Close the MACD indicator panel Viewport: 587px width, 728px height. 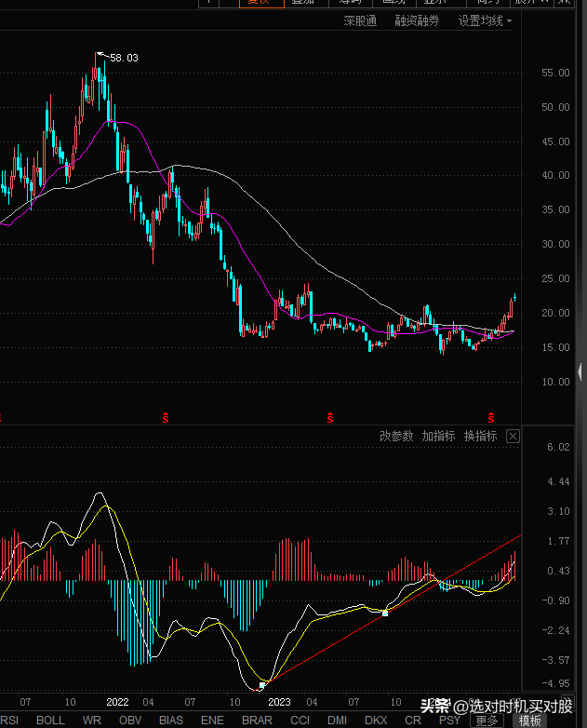pos(513,437)
